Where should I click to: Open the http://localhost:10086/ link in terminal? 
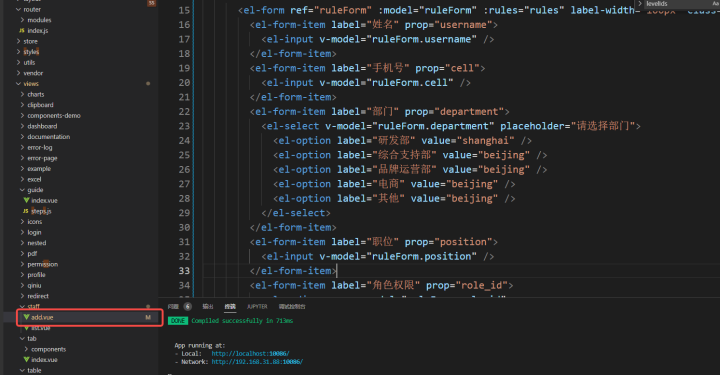[250, 354]
